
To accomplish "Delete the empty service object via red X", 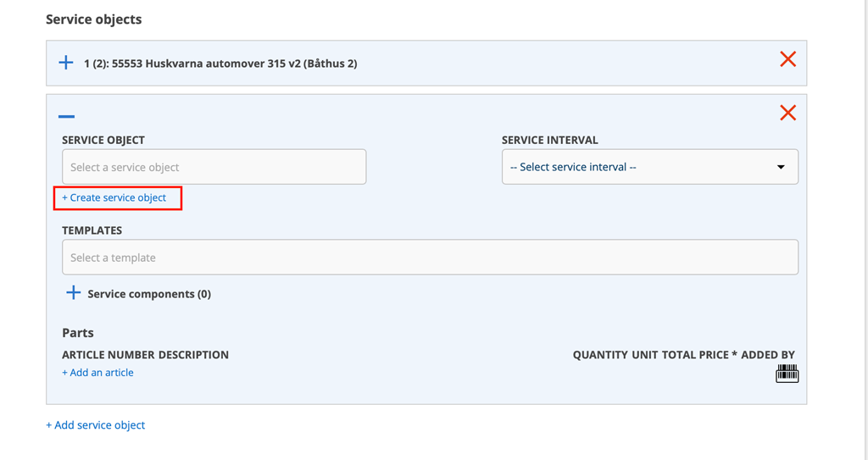I will pos(787,113).
